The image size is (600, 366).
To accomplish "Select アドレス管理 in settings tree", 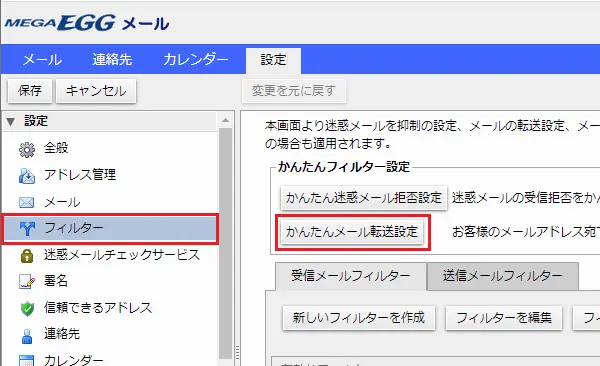I will pos(80,175).
